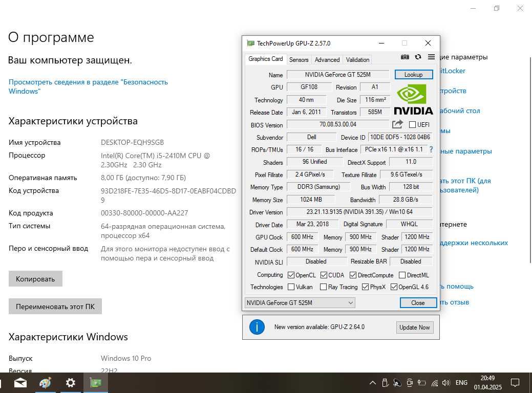Click the Lookup button
This screenshot has height=393, width=532.
pos(414,75)
